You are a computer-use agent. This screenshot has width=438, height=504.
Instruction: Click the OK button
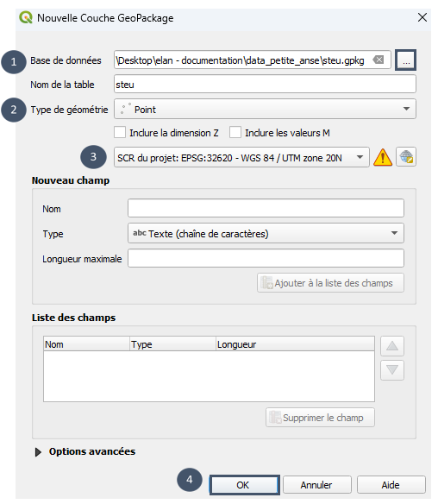pos(244,485)
